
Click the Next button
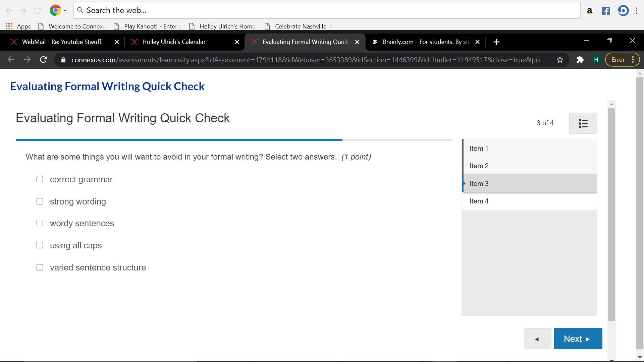[578, 339]
